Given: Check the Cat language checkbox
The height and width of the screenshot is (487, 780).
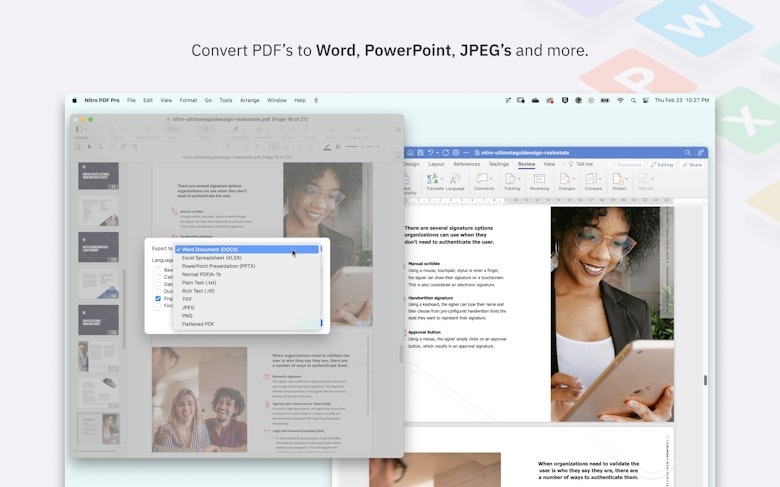Looking at the screenshot, I should pyautogui.click(x=158, y=277).
